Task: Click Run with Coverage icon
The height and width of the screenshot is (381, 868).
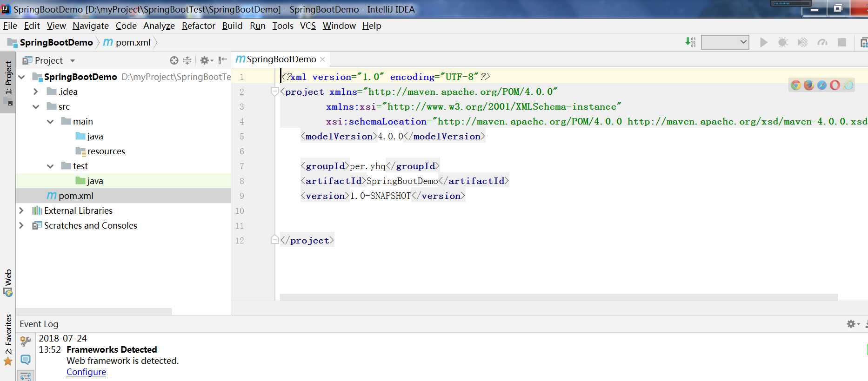Action: (x=802, y=42)
